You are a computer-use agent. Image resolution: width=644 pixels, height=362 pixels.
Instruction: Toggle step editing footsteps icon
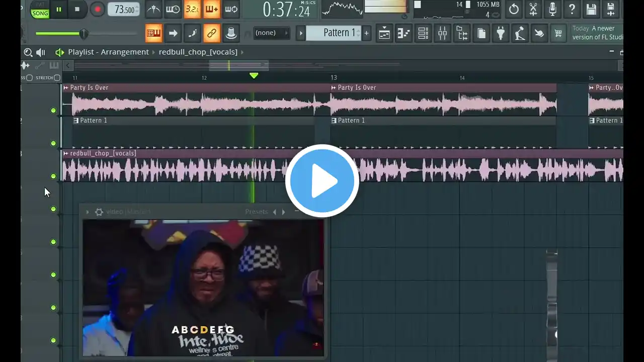pos(192,33)
